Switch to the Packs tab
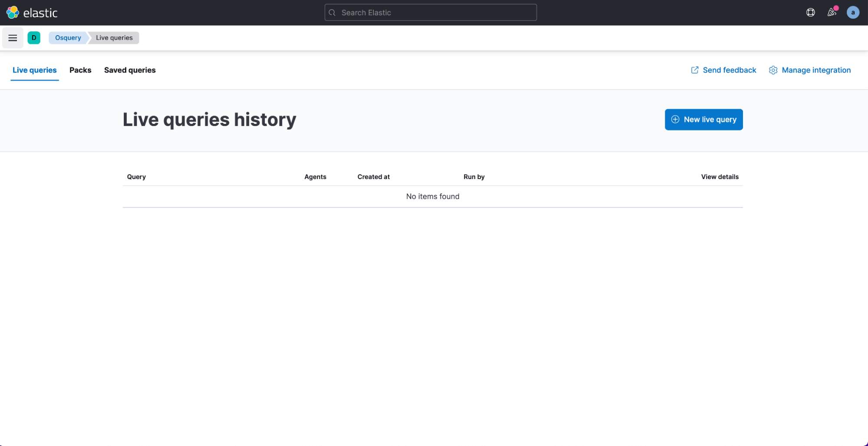 pos(80,70)
